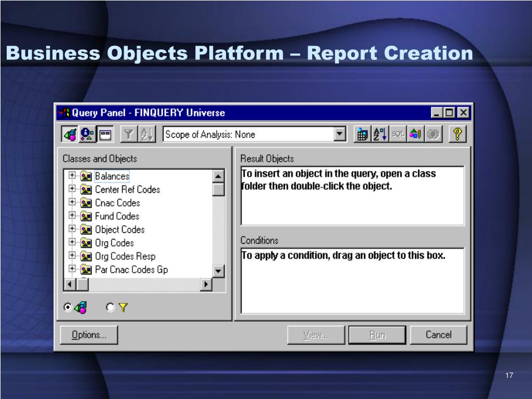Open Help with the question mark icon

point(457,135)
